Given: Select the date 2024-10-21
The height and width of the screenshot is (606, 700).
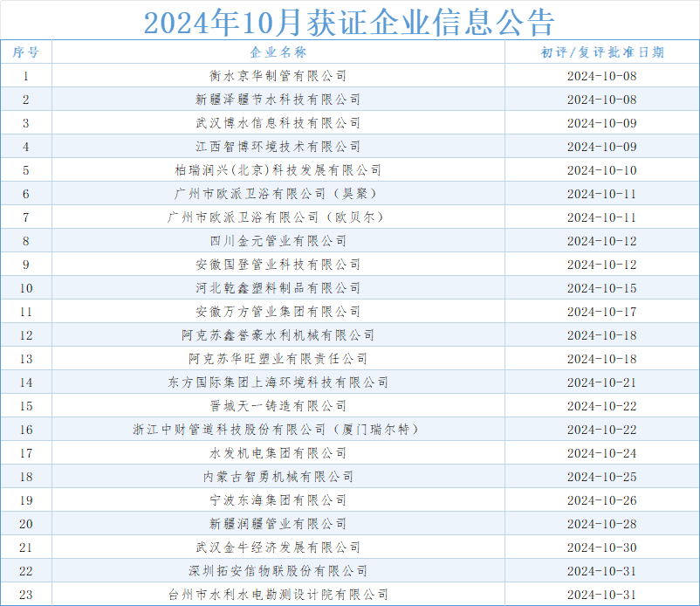Looking at the screenshot, I should pyautogui.click(x=602, y=382).
